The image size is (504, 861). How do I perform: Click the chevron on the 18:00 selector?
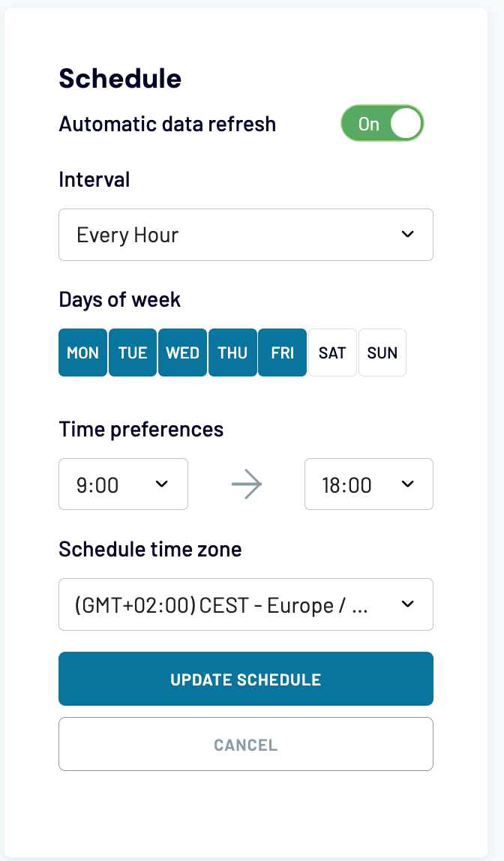click(x=407, y=484)
